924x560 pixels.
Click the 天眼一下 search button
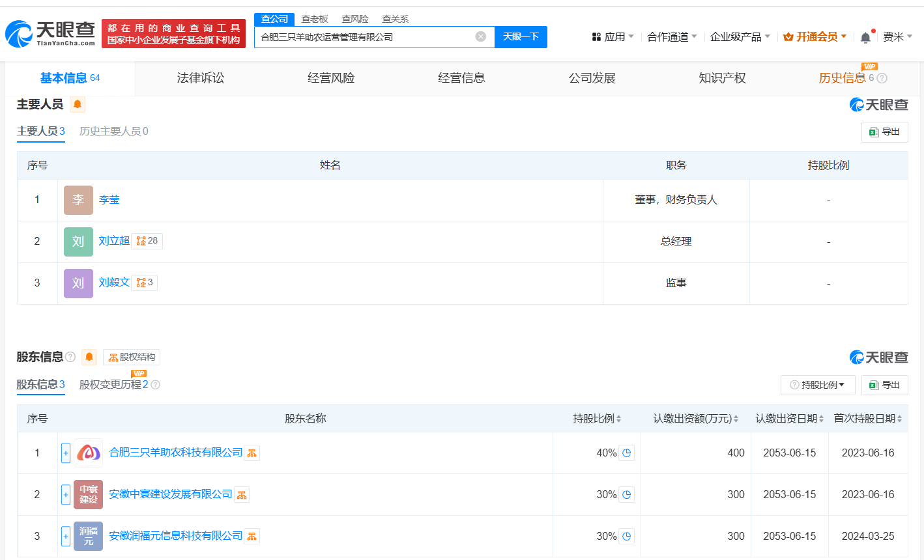(x=521, y=36)
